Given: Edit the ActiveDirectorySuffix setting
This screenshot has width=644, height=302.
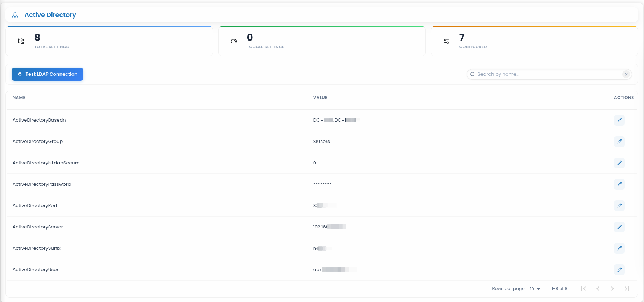Looking at the screenshot, I should tap(619, 248).
